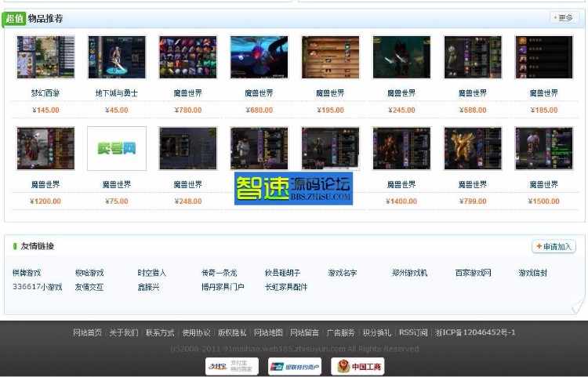Click the ¥75.00 price

click(117, 201)
